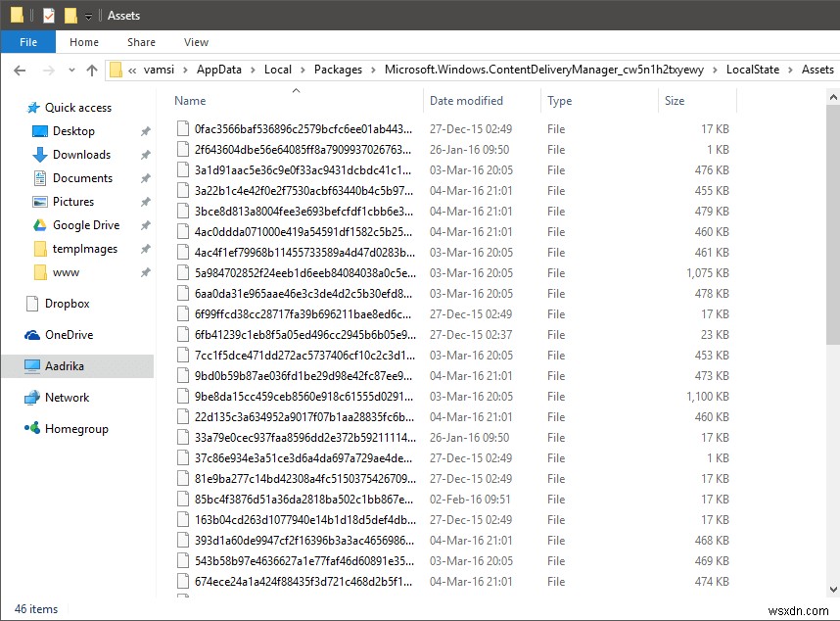This screenshot has height=621, width=840.
Task: Unpin Downloads from Quick access
Action: 144,155
